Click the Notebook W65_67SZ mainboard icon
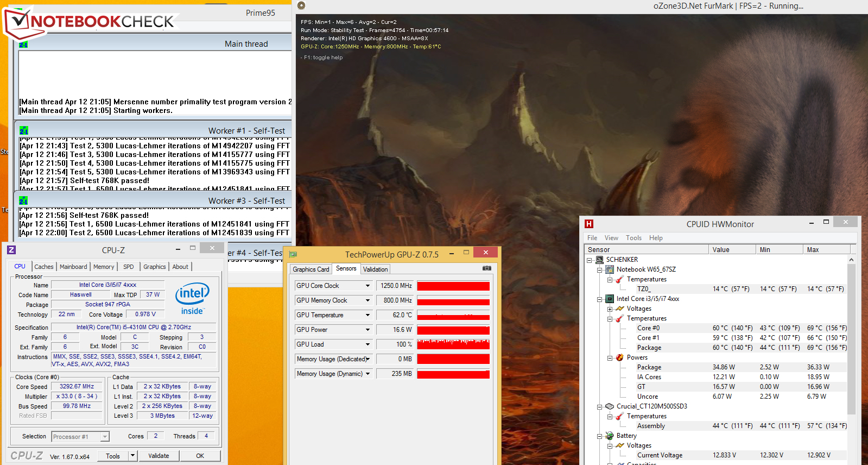 point(610,269)
